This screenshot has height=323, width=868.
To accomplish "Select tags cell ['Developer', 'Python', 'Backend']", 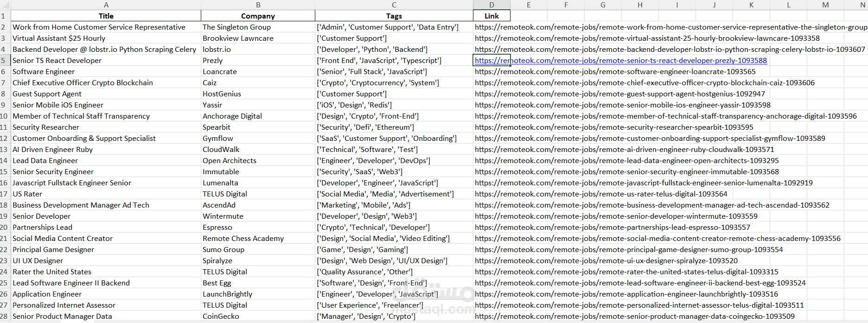I will (394, 49).
